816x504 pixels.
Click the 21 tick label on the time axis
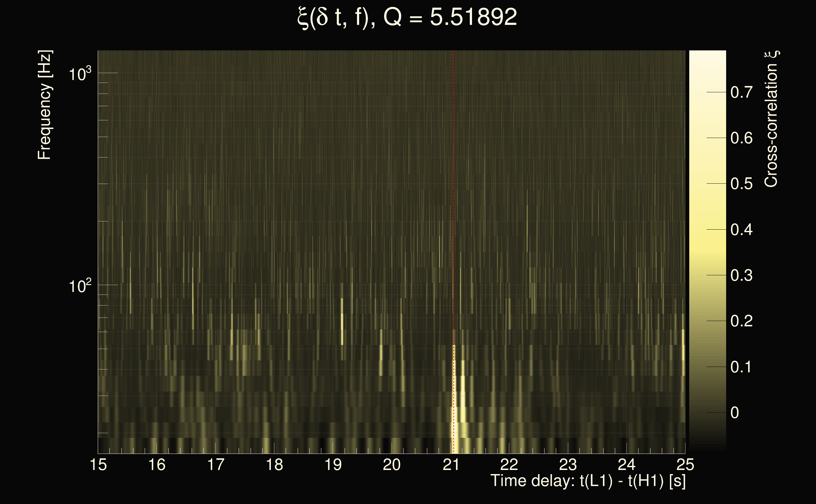[x=451, y=465]
